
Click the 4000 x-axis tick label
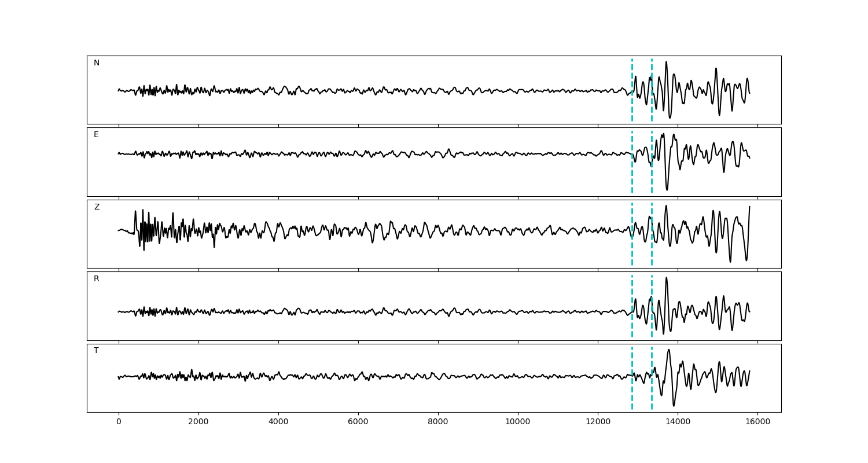coord(278,422)
